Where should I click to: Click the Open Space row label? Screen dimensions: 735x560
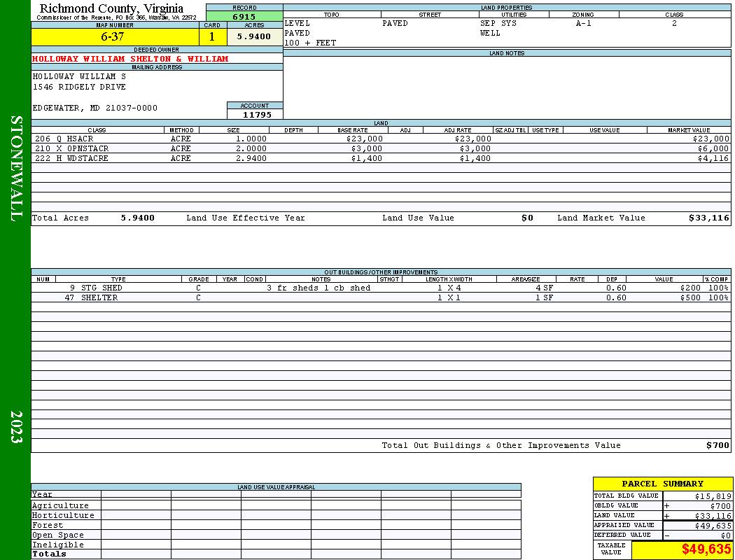click(57, 535)
